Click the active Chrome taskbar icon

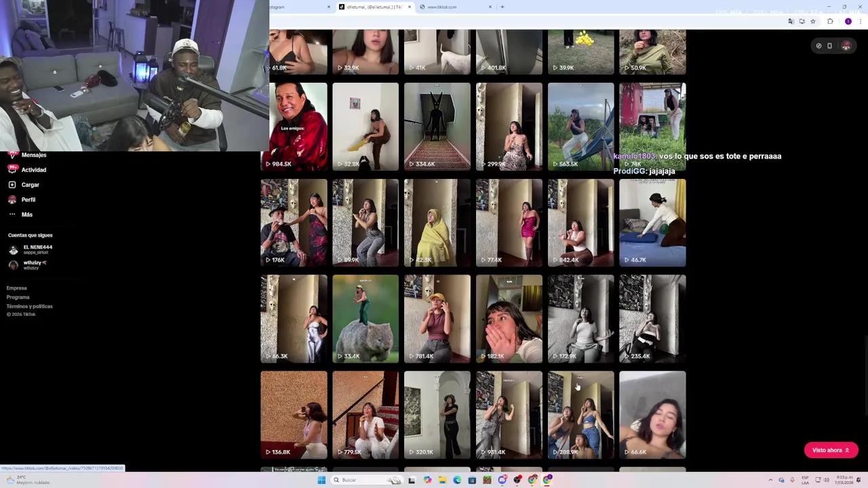(x=548, y=480)
